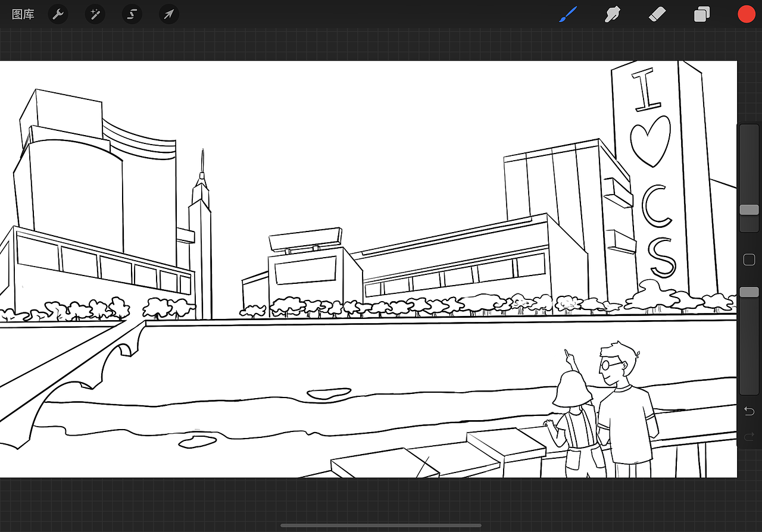Open the red color picker swatch
Viewport: 762px width, 532px height.
coord(747,14)
